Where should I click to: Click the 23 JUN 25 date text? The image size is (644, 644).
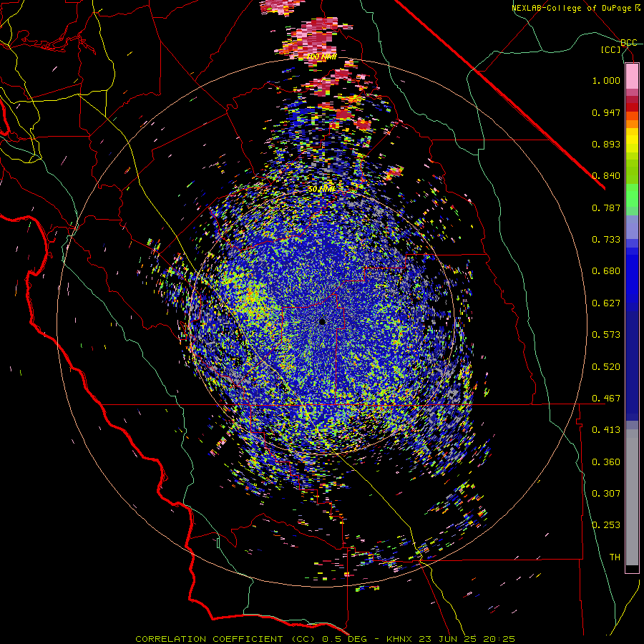(448, 639)
